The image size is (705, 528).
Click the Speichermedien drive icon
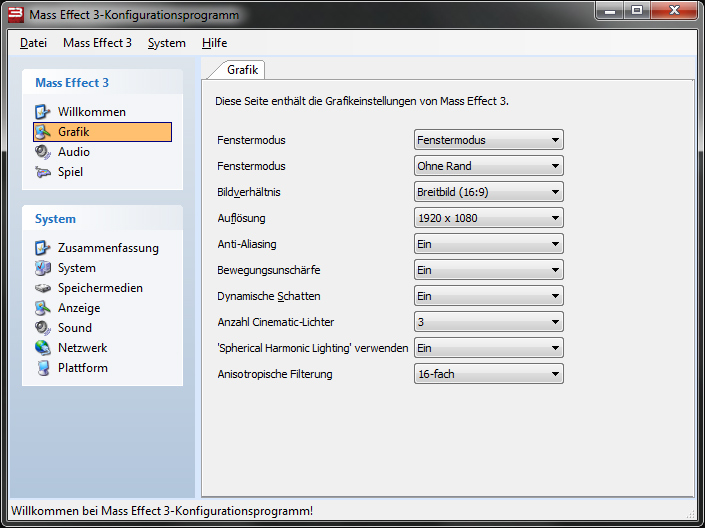tap(43, 288)
